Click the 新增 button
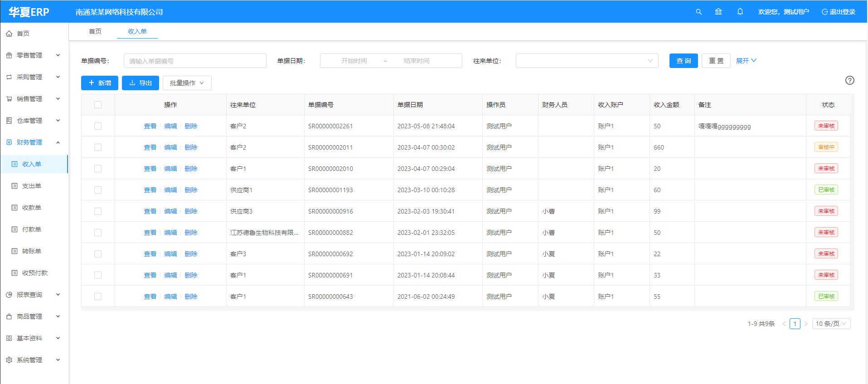868x384 pixels. 100,83
